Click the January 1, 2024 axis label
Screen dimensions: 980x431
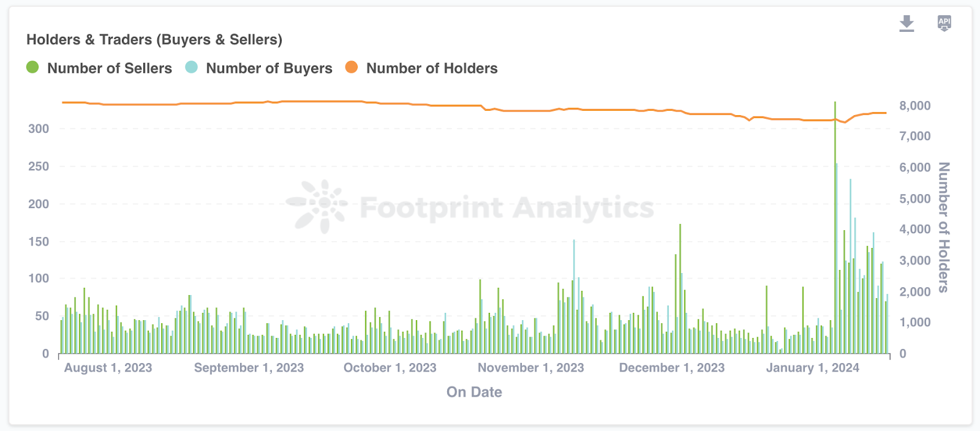812,368
